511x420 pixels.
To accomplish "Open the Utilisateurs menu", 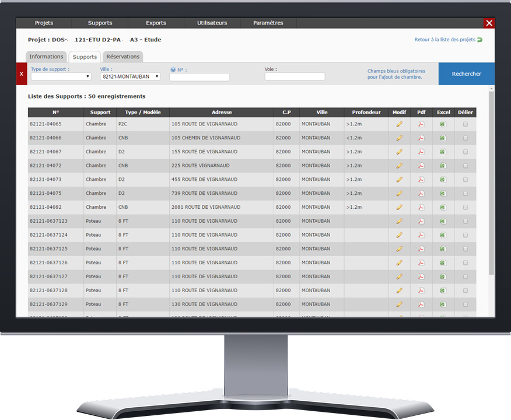I will click(x=212, y=23).
